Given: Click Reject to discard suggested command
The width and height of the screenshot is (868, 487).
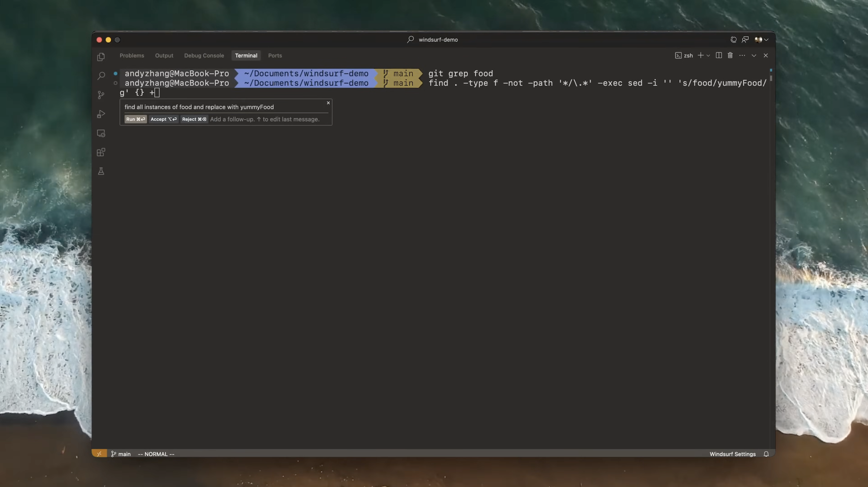Looking at the screenshot, I should pos(194,119).
